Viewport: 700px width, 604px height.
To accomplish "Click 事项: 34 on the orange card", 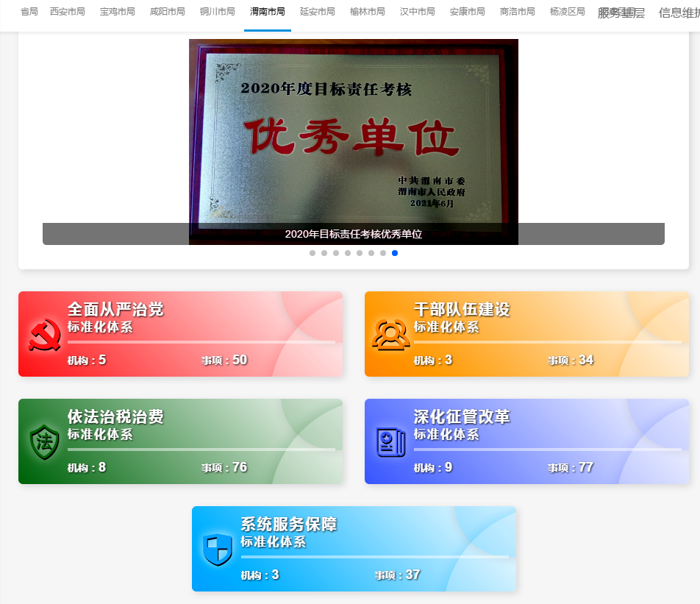I will [x=571, y=360].
